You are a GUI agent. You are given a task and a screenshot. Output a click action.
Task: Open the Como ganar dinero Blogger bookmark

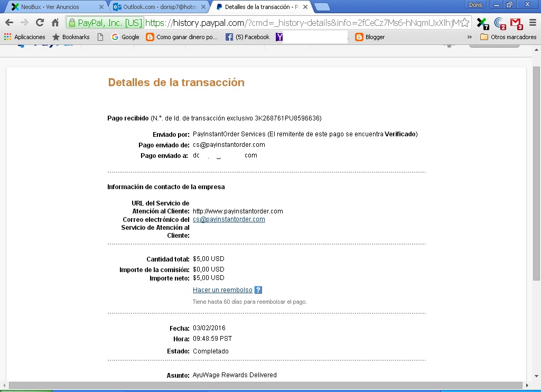click(182, 37)
